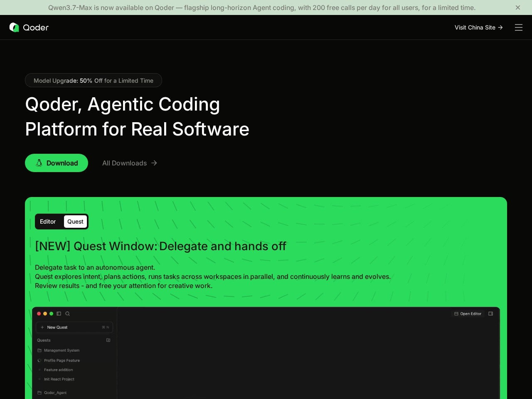The image size is (532, 399).
Task: Click the arrow next to All Downloads
Action: coord(154,163)
